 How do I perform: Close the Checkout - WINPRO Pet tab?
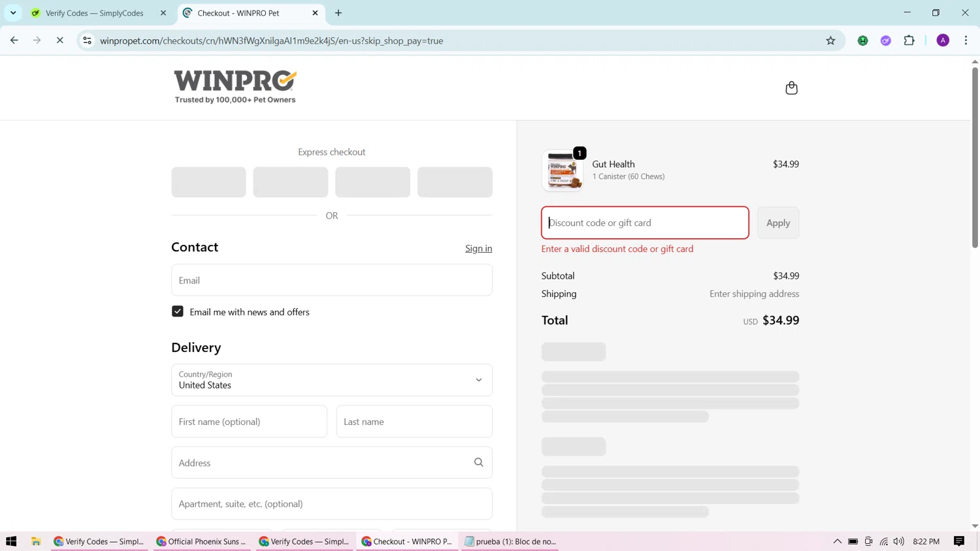pyautogui.click(x=315, y=13)
